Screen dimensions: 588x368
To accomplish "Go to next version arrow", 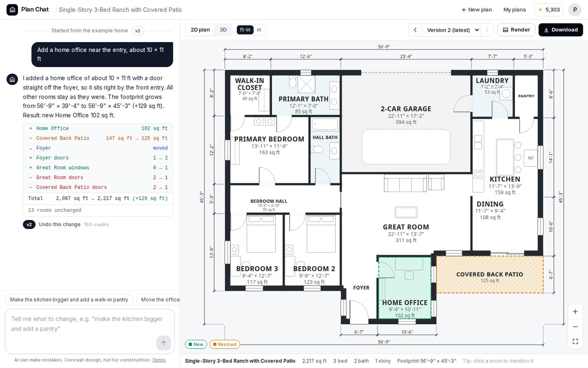I will pyautogui.click(x=487, y=30).
